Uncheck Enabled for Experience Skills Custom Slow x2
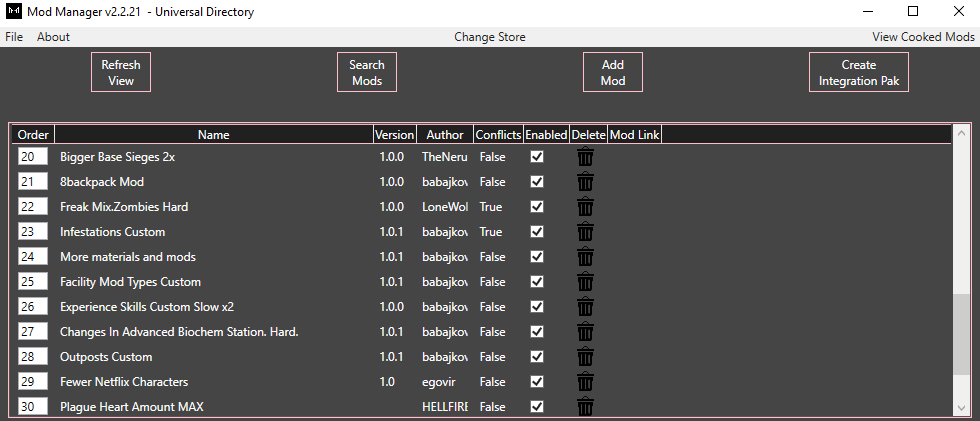Image resolution: width=980 pixels, height=421 pixels. point(537,307)
